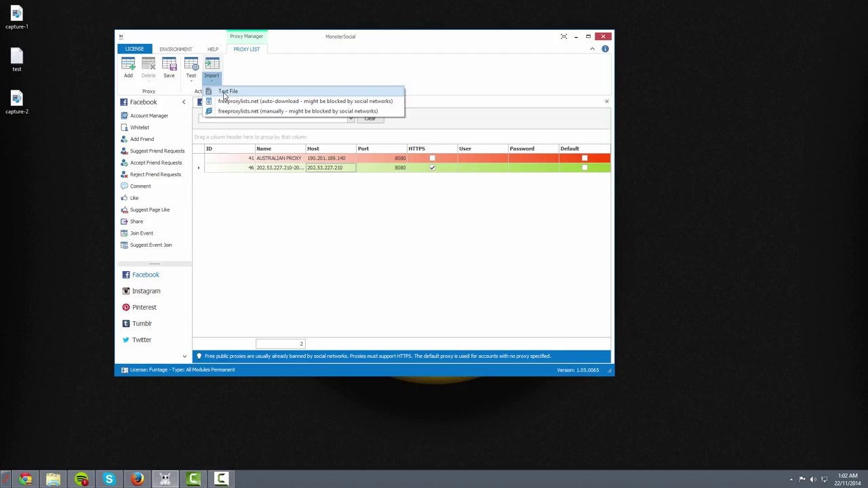Switch to the Pinterest network group
Viewport: 868px width, 488px height.
[144, 307]
